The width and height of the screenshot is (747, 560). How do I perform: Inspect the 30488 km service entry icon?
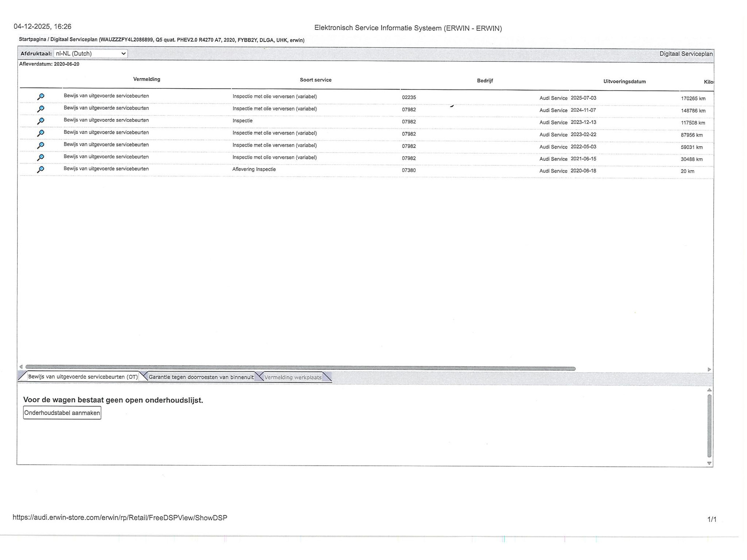coord(40,157)
